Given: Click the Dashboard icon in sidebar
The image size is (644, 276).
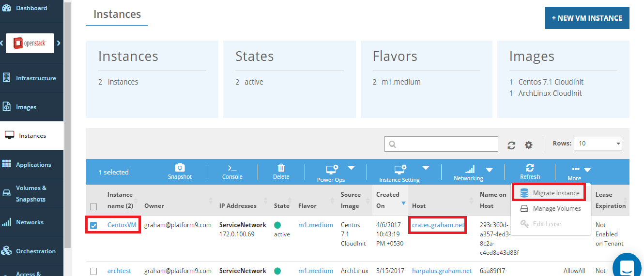Looking at the screenshot, I should [6, 8].
